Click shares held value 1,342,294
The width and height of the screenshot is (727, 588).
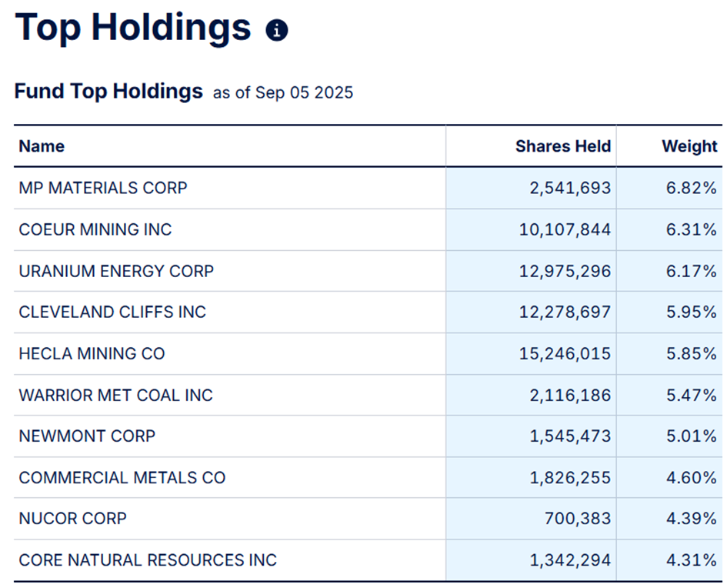click(570, 560)
